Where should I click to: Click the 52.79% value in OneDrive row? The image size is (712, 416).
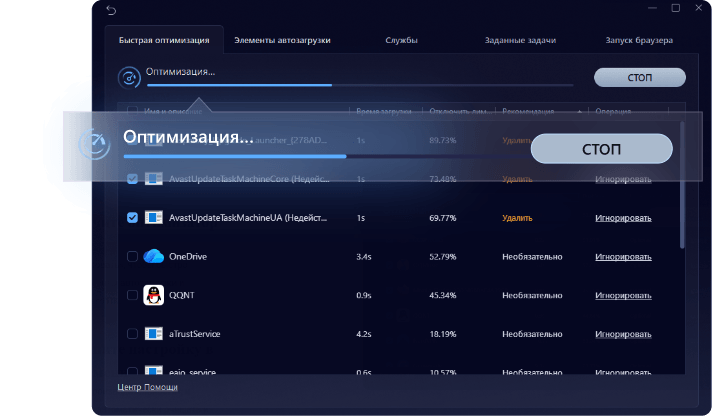click(x=443, y=257)
